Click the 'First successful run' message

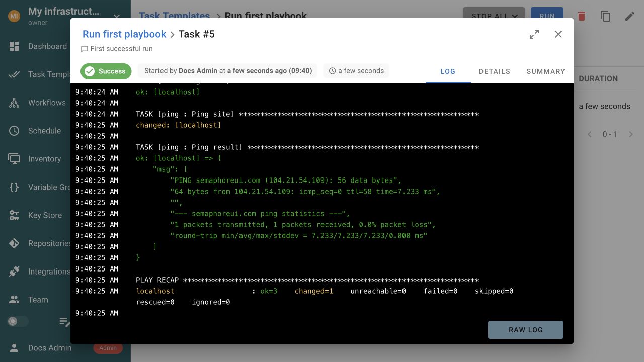coord(122,49)
